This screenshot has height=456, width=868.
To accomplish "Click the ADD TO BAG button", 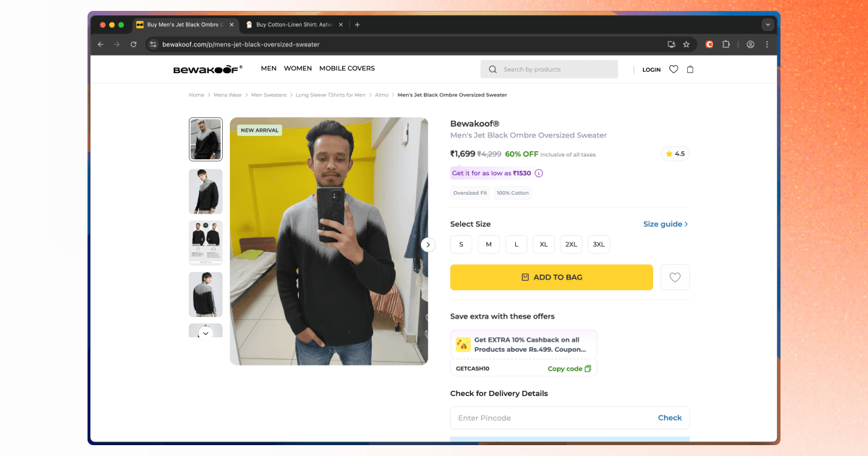I will 551,277.
